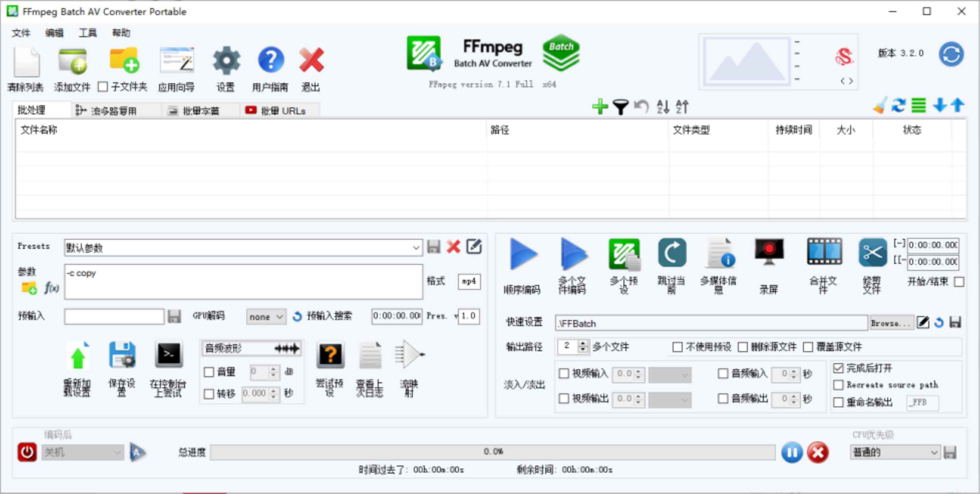This screenshot has height=494, width=980.
Task: Run encoding with multiple presets (多个预设)
Action: 624,255
